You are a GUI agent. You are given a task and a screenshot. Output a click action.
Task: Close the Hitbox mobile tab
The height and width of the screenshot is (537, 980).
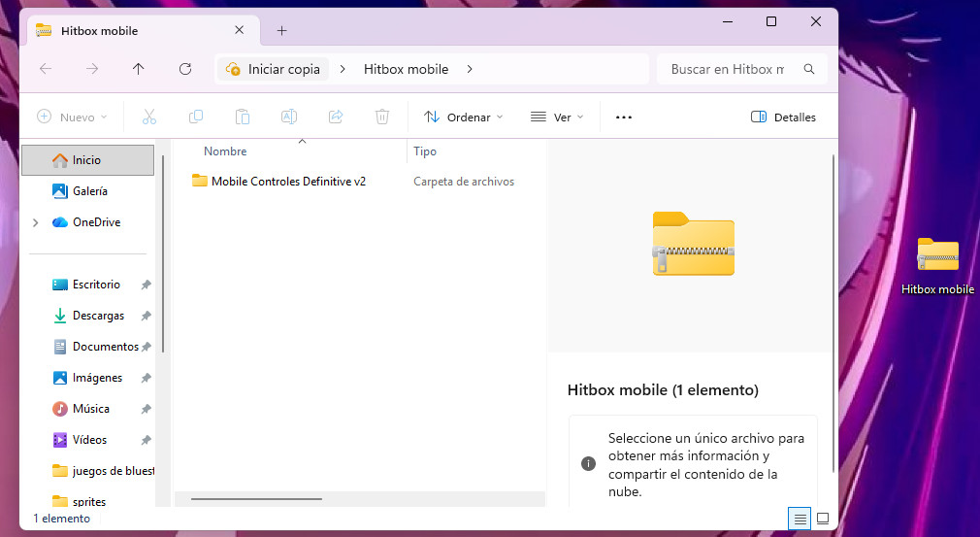tap(239, 30)
